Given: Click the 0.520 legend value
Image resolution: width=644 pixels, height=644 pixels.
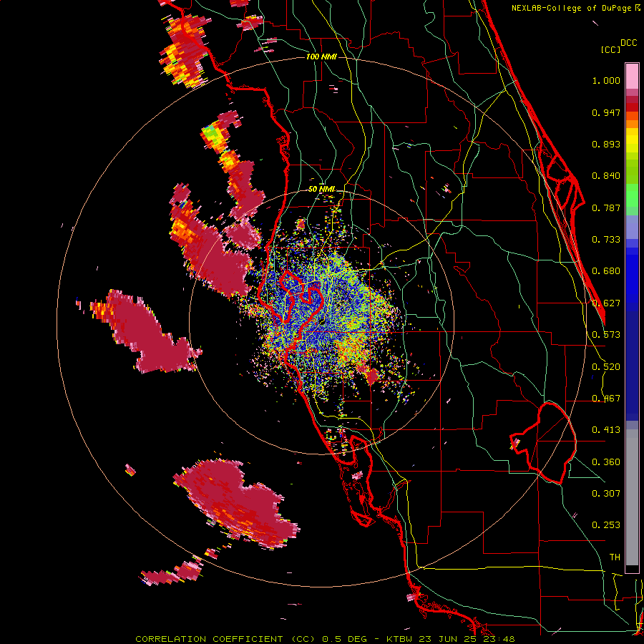Looking at the screenshot, I should (x=606, y=367).
